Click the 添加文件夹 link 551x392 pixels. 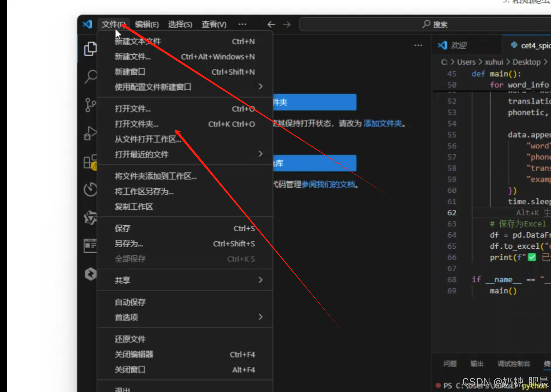coord(383,123)
